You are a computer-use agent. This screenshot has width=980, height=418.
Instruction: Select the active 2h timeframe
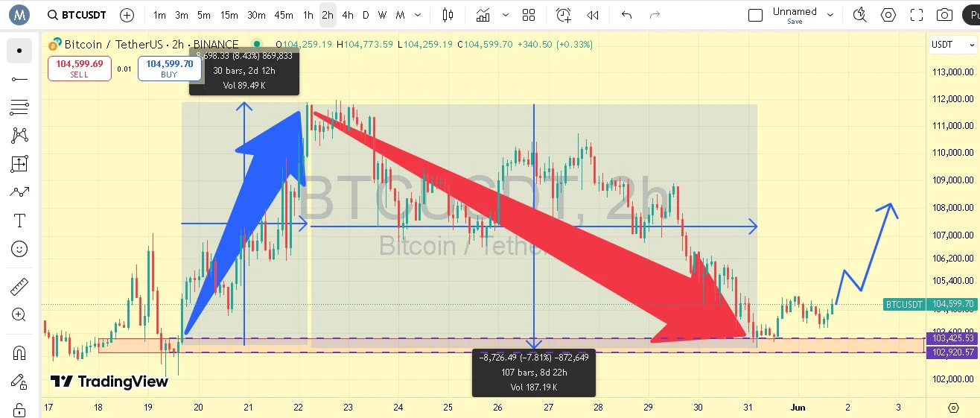tap(328, 15)
